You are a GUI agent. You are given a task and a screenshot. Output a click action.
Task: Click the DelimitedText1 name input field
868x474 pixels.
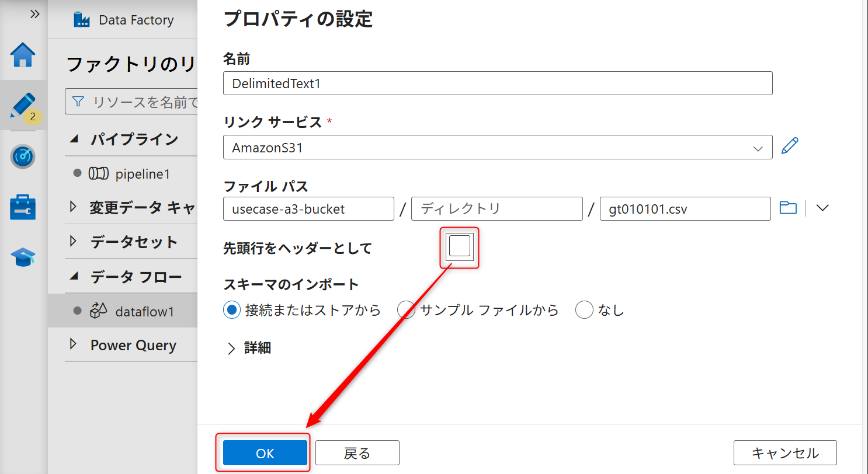coord(497,83)
